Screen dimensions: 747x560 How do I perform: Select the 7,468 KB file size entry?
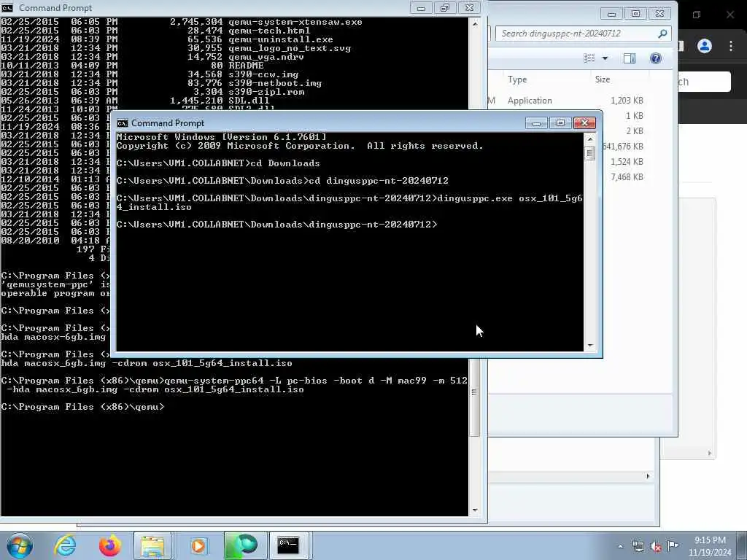pos(627,177)
